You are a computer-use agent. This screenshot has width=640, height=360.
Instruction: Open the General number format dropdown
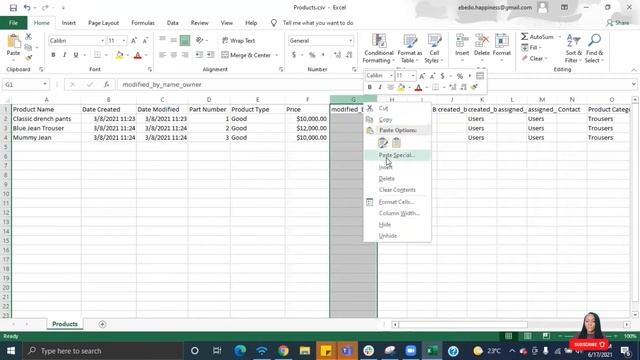click(350, 41)
